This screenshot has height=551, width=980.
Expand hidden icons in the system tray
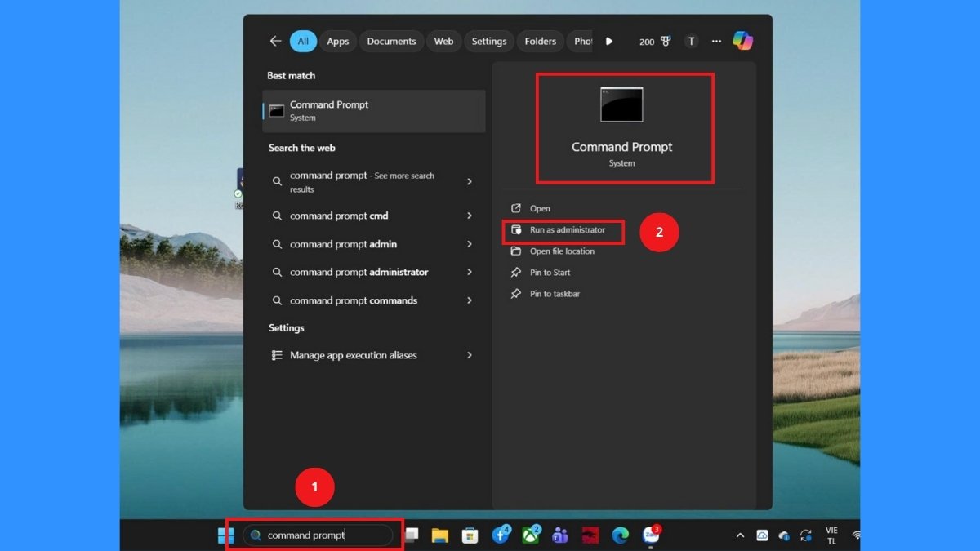pyautogui.click(x=741, y=536)
